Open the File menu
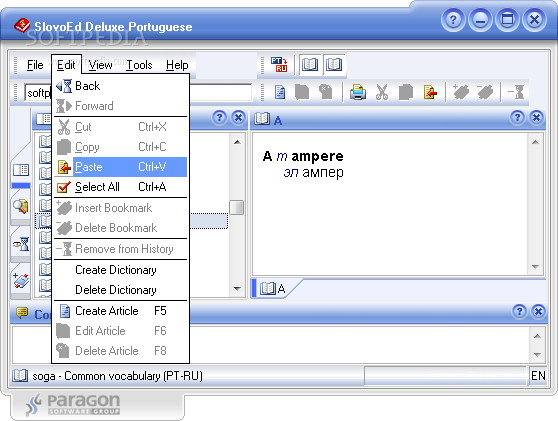This screenshot has height=421, width=558. pyautogui.click(x=35, y=65)
